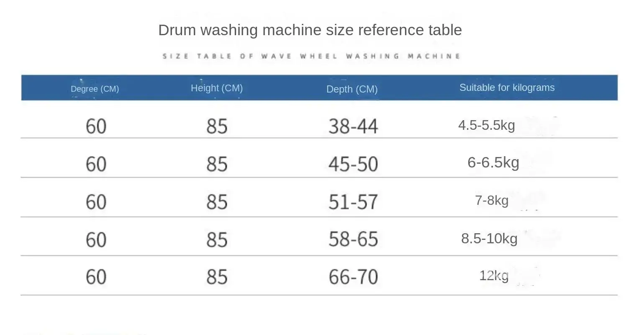644x335 pixels.
Task: Click the 60 value in the 7-8kg row
Action: point(96,202)
